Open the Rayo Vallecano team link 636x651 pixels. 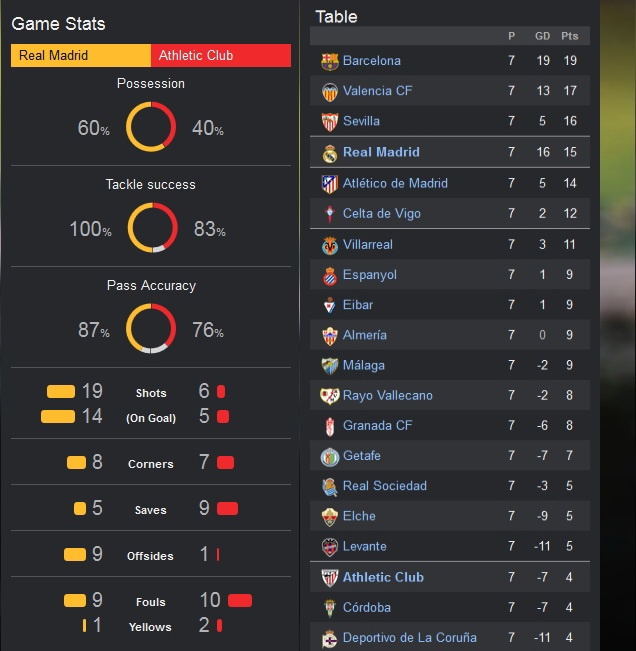click(388, 396)
